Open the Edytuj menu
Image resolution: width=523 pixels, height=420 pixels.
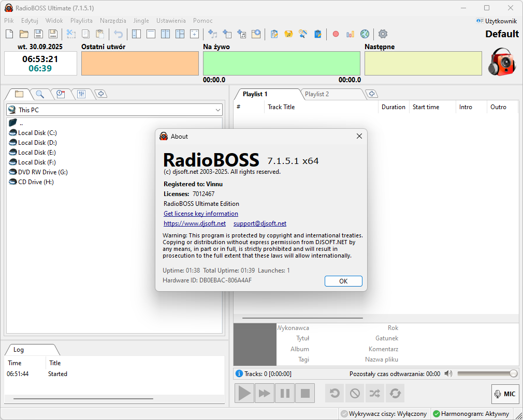point(30,21)
